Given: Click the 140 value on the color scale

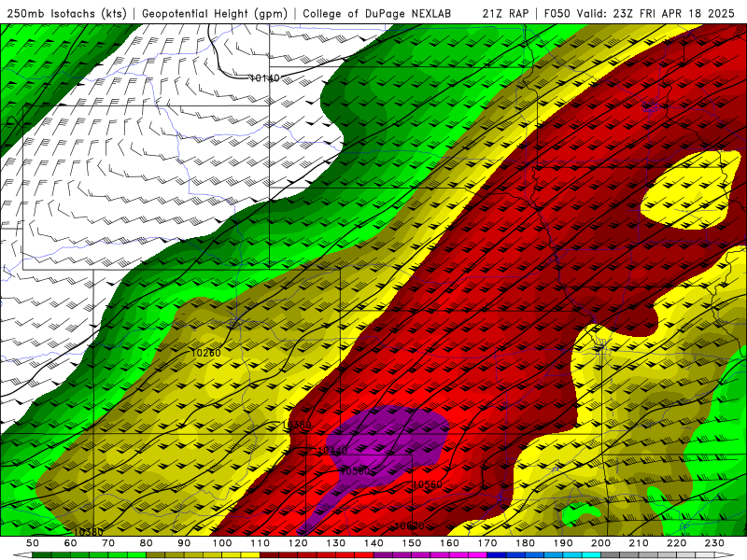Looking at the screenshot, I should click(x=373, y=543).
